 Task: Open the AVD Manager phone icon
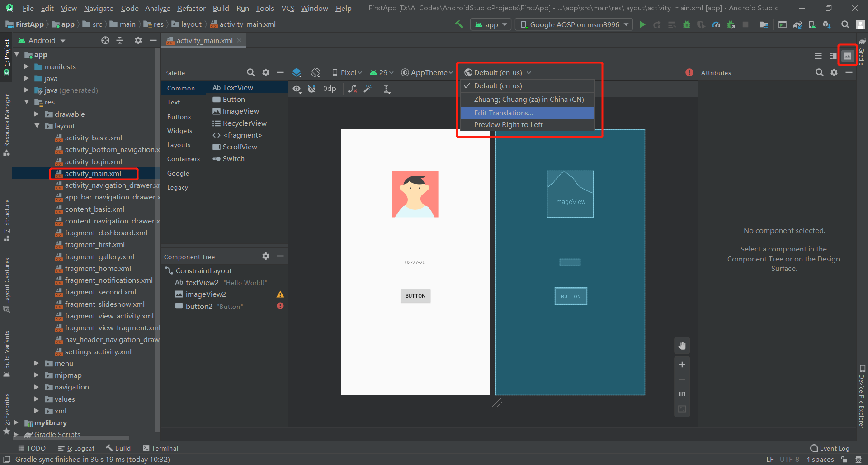812,24
